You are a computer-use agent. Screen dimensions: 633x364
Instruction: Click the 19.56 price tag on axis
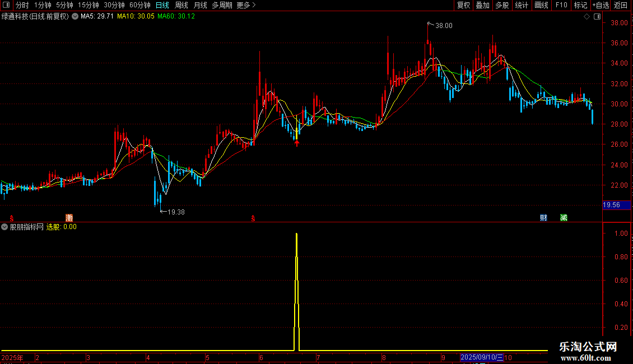tap(616, 205)
